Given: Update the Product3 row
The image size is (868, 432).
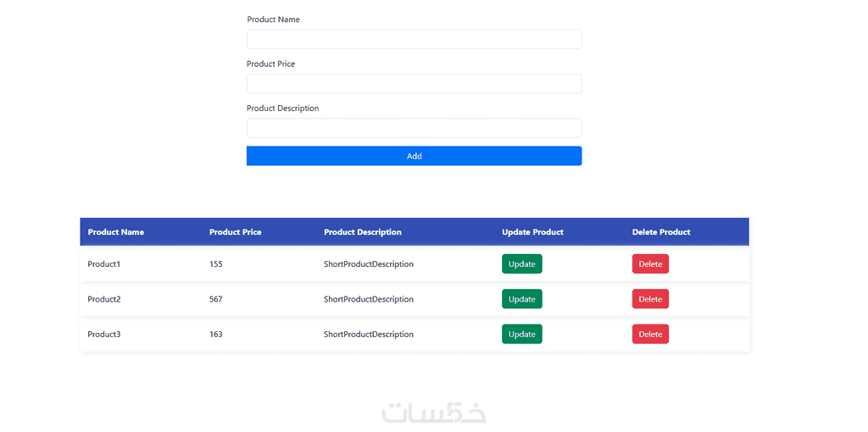Looking at the screenshot, I should click(x=522, y=334).
